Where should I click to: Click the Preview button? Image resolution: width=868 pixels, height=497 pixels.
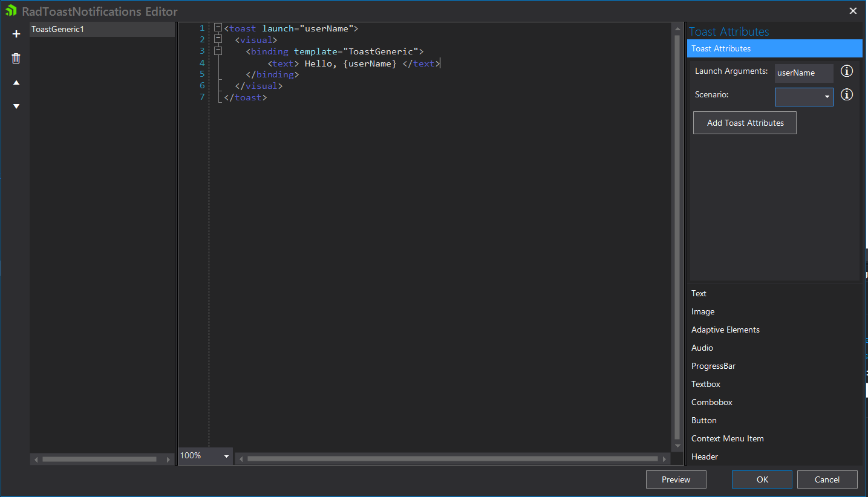676,479
